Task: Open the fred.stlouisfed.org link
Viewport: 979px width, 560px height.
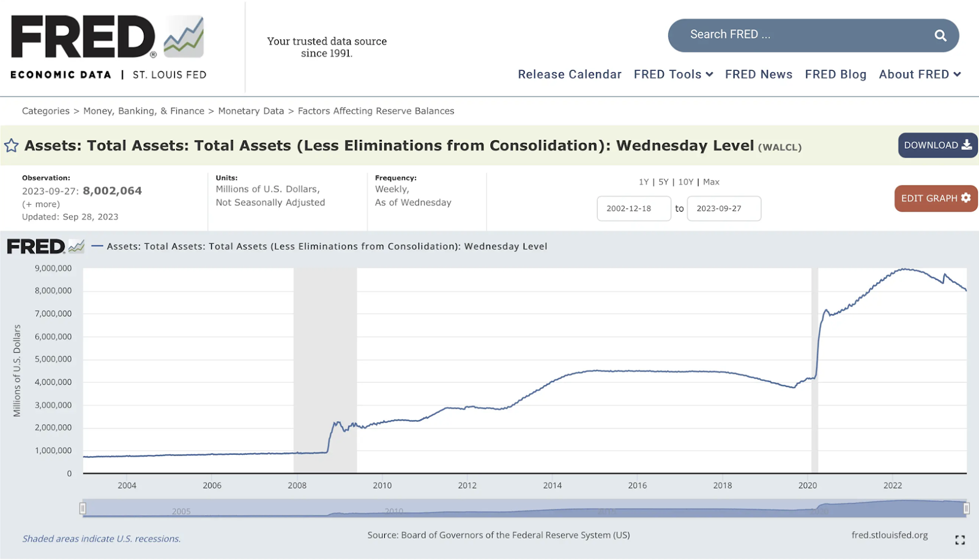Action: point(890,535)
